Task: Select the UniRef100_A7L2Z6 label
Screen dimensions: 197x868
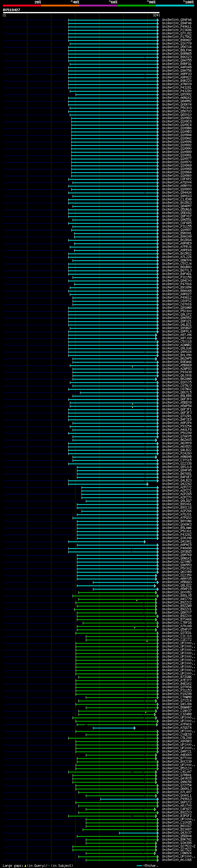Action: tap(177, 257)
